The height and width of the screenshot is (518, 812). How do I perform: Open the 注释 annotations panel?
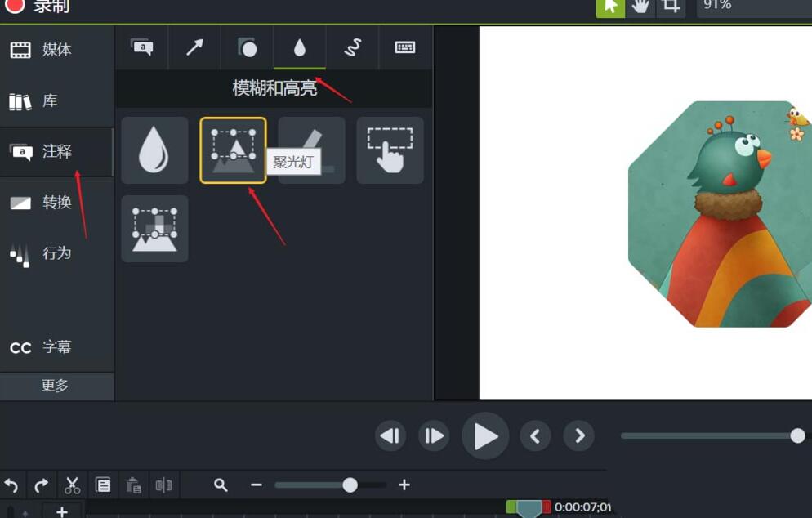point(57,152)
